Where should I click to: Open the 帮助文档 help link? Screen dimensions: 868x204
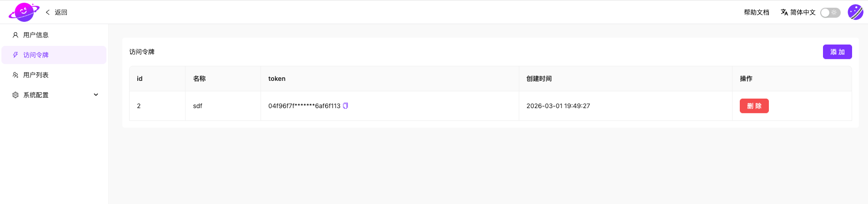[x=756, y=12]
